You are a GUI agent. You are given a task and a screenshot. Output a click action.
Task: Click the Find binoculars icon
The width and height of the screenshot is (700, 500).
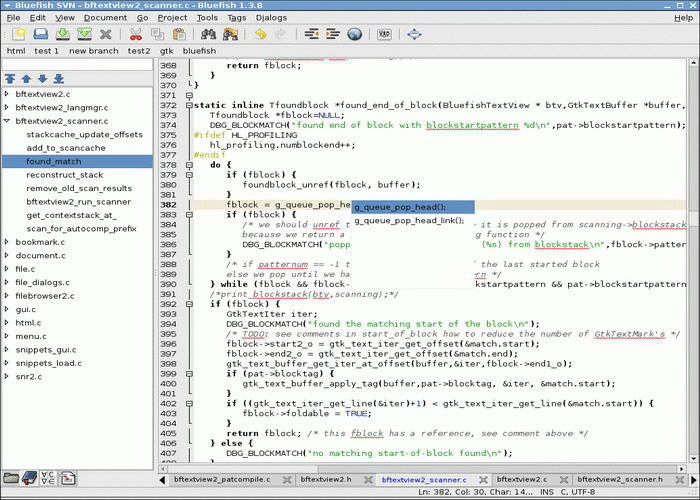pyautogui.click(x=209, y=34)
